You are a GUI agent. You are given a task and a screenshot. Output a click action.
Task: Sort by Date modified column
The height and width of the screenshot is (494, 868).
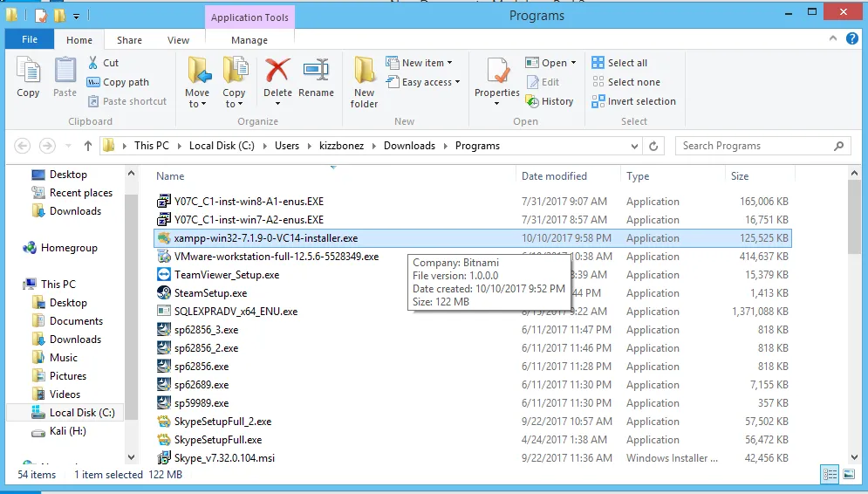click(x=554, y=176)
